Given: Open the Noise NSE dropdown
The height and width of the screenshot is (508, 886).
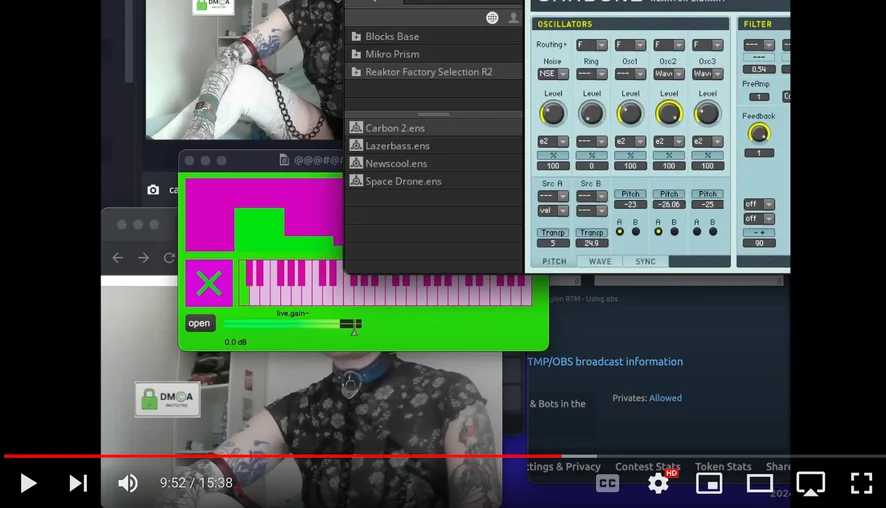Looking at the screenshot, I should [553, 74].
